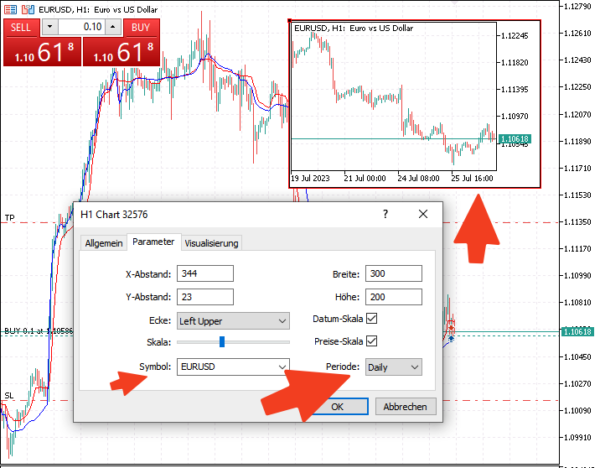Click the sell bid price 1.10 61 8 display
Viewport: 600px width, 468px height.
[x=42, y=52]
